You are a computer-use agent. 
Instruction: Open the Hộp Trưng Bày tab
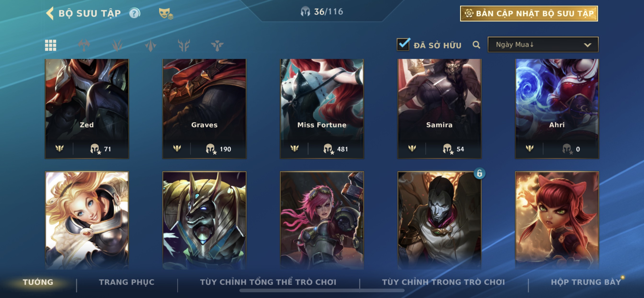pyautogui.click(x=586, y=282)
